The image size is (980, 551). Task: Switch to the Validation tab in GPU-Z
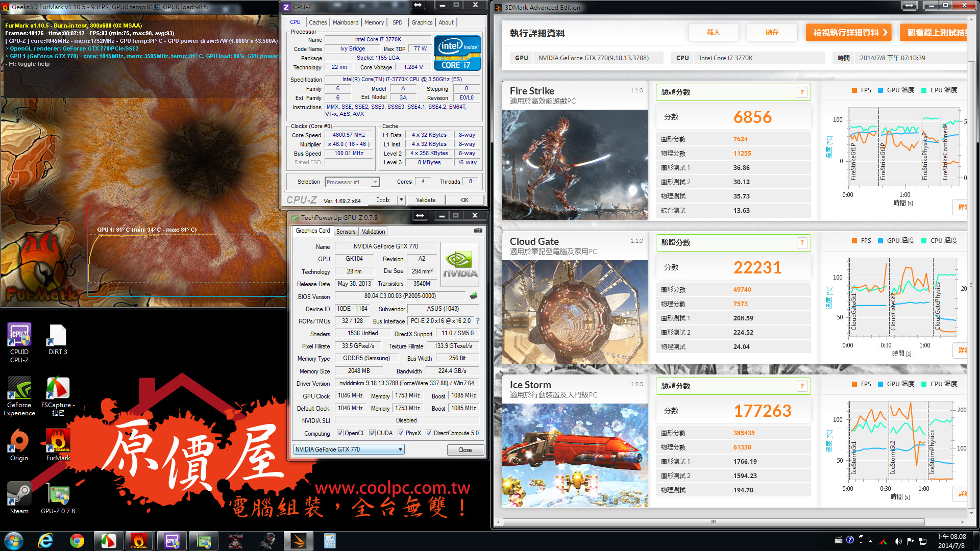373,232
